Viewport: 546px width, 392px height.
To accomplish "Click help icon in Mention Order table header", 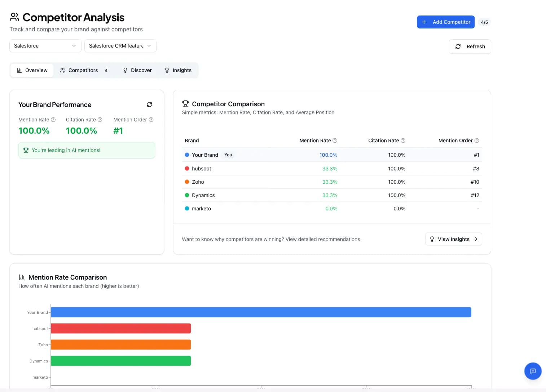I will [477, 141].
